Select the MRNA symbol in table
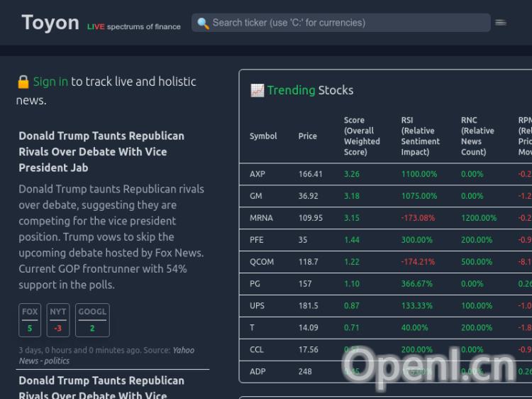This screenshot has width=532, height=399. [x=261, y=218]
